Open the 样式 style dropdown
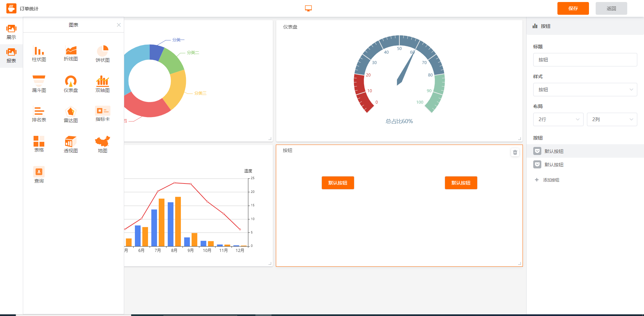Image resolution: width=644 pixels, height=316 pixels. point(585,90)
